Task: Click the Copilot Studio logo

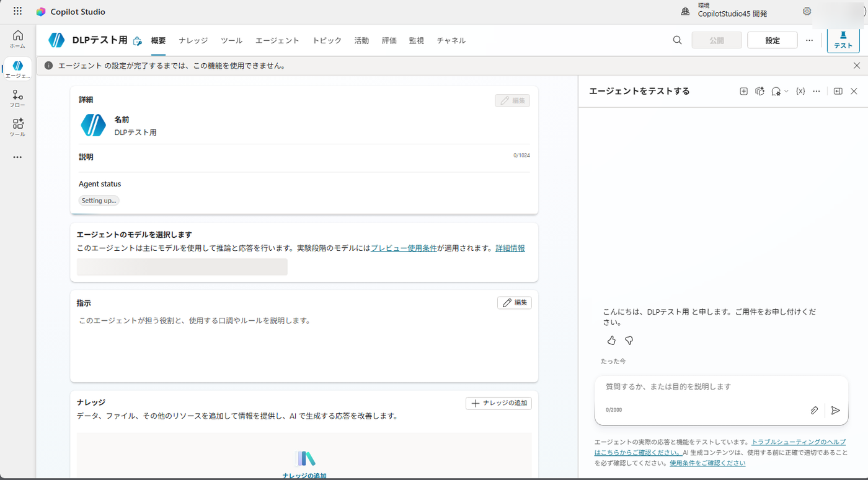Action: (x=41, y=12)
